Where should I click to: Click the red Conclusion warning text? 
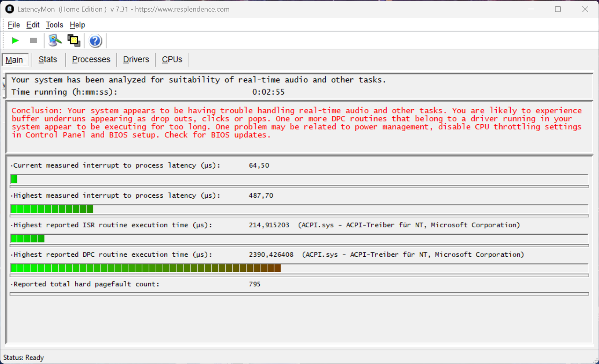click(296, 123)
